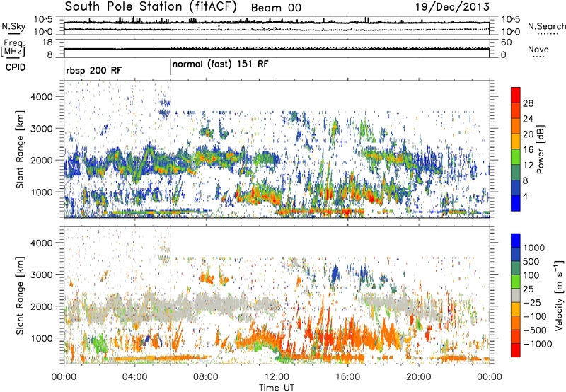Click the 08:00 time axis tick label
Viewport: 566px width, 392px height.
point(206,377)
